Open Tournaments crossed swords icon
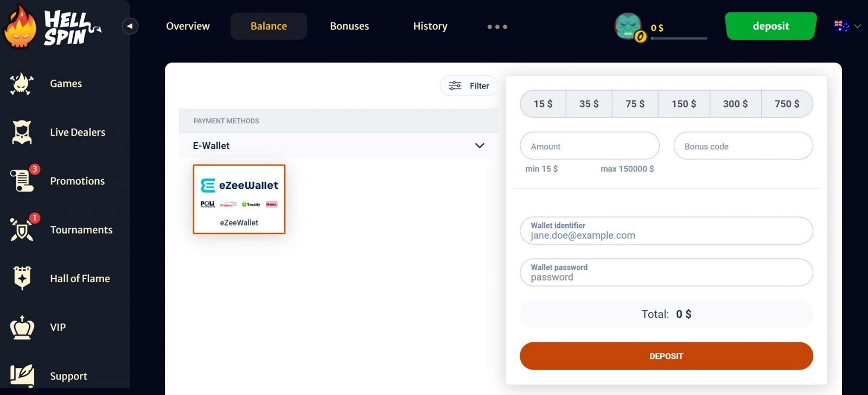This screenshot has height=395, width=868. pyautogui.click(x=22, y=230)
